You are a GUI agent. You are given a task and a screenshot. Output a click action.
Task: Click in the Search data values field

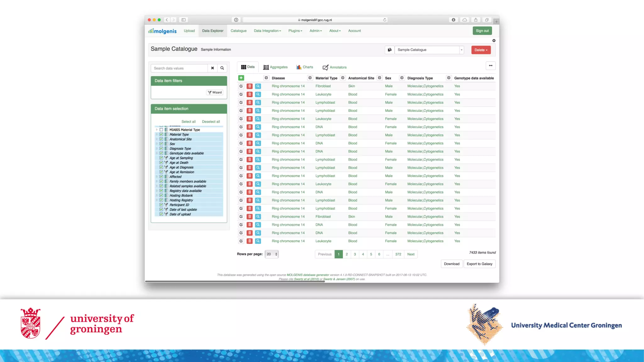point(179,68)
